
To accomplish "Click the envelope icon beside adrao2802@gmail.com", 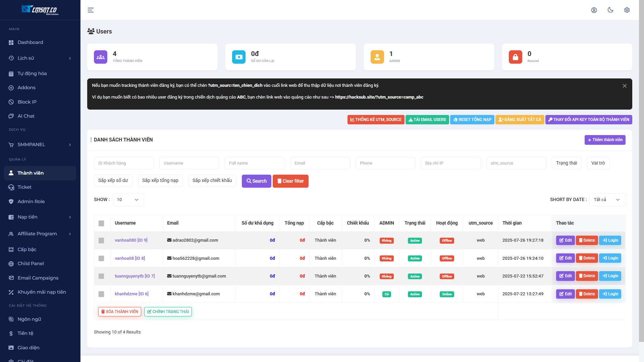I will (169, 240).
